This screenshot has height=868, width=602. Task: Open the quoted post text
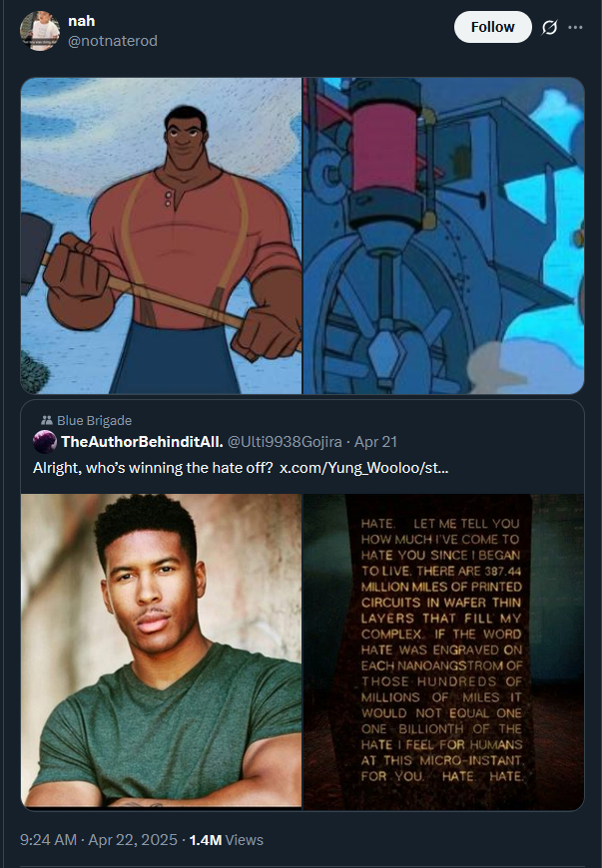(x=241, y=468)
